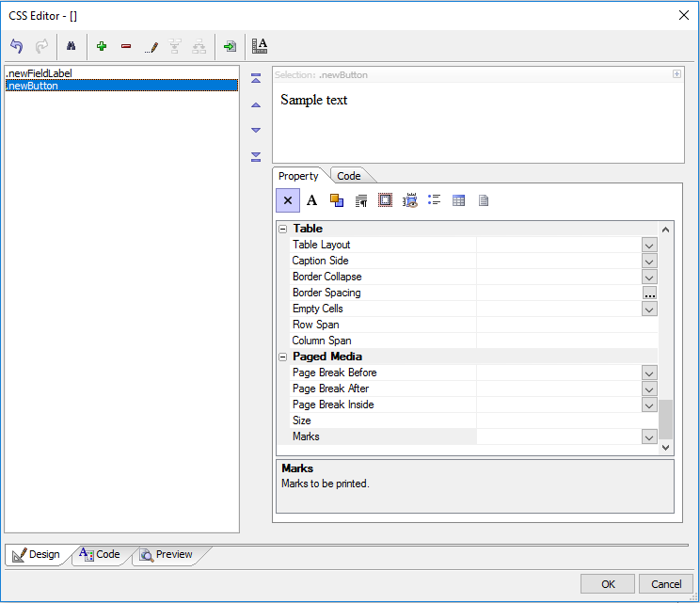This screenshot has height=603, width=700.
Task: Click the import stylesheet green arrow icon
Action: [230, 46]
